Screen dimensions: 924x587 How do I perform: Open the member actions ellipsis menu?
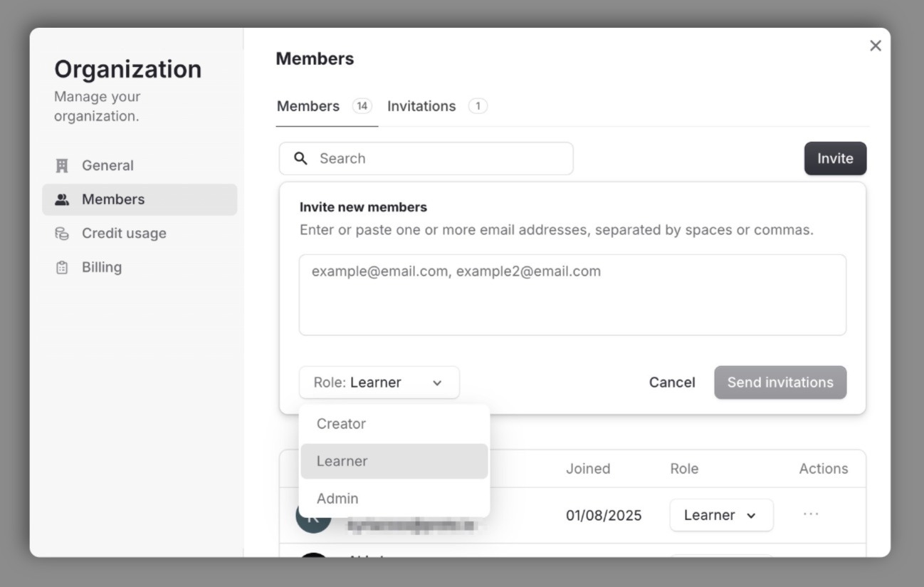pyautogui.click(x=810, y=514)
